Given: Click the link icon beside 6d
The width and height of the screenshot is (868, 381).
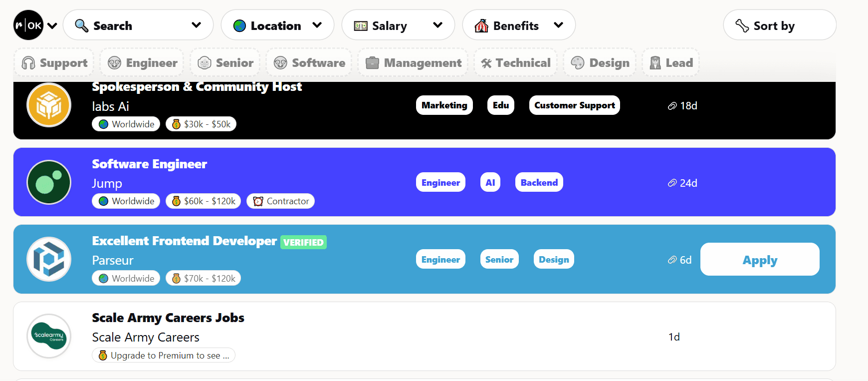Looking at the screenshot, I should pyautogui.click(x=672, y=260).
